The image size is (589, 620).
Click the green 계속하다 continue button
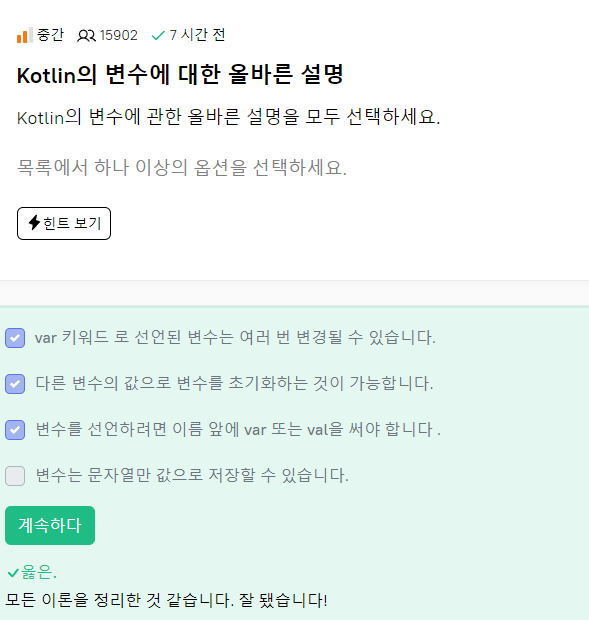pos(50,525)
